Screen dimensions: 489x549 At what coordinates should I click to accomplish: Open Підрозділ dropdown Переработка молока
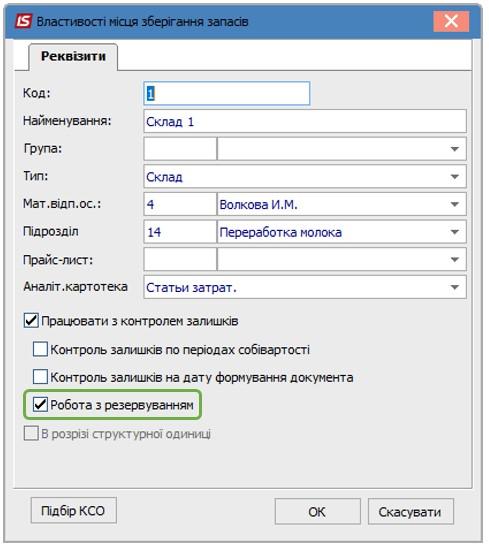click(454, 232)
